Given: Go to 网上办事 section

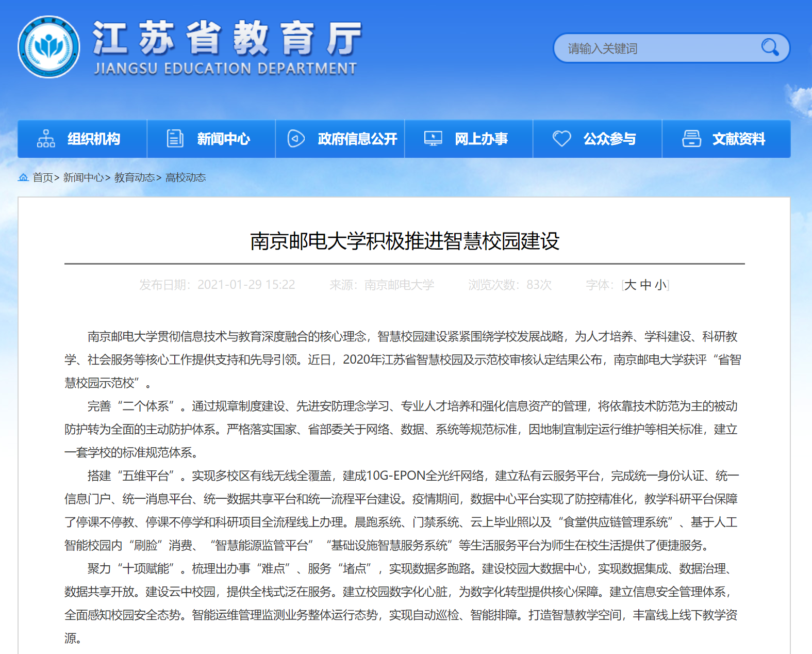Looking at the screenshot, I should [x=481, y=139].
